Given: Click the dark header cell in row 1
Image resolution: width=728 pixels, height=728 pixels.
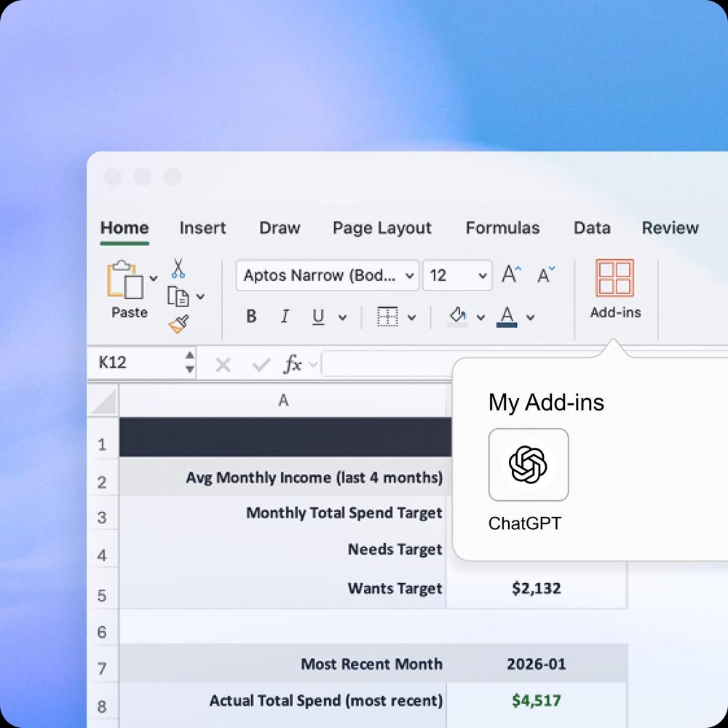Looking at the screenshot, I should coord(285,437).
